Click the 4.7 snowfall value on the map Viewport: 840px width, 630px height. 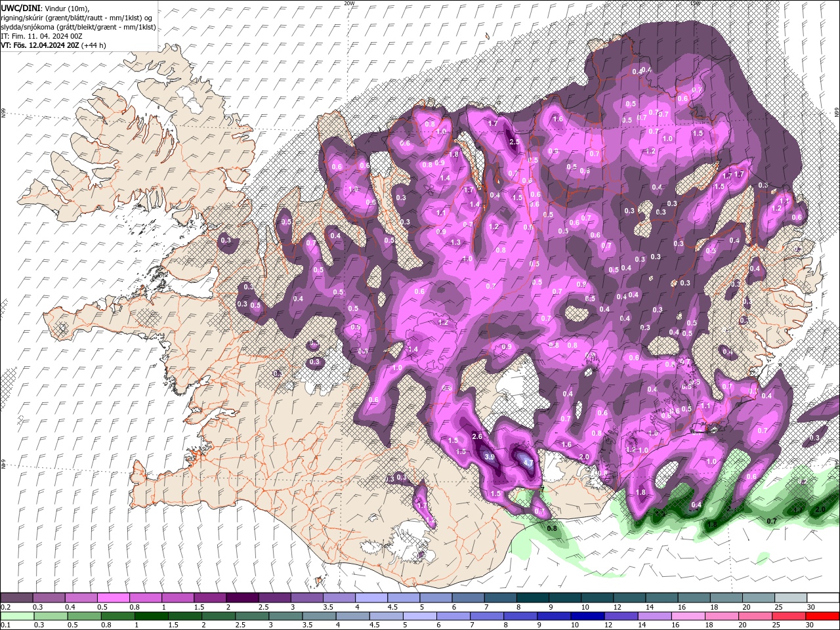[x=528, y=463]
